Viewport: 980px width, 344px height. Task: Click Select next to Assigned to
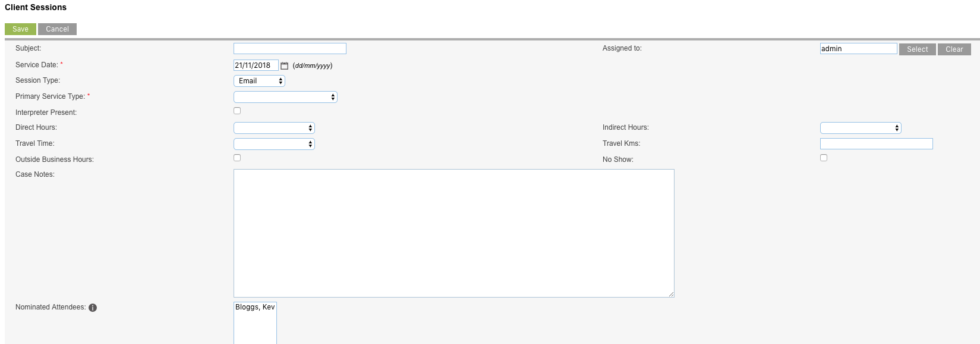click(918, 49)
